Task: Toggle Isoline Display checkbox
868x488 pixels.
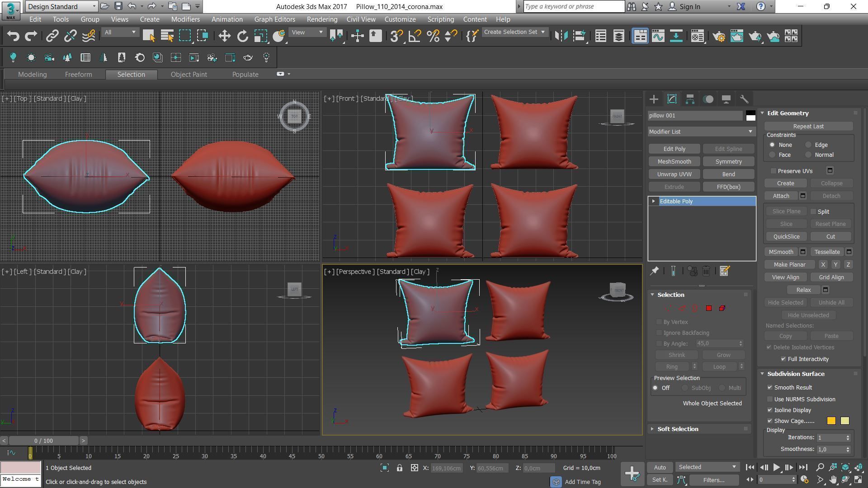Action: point(770,410)
